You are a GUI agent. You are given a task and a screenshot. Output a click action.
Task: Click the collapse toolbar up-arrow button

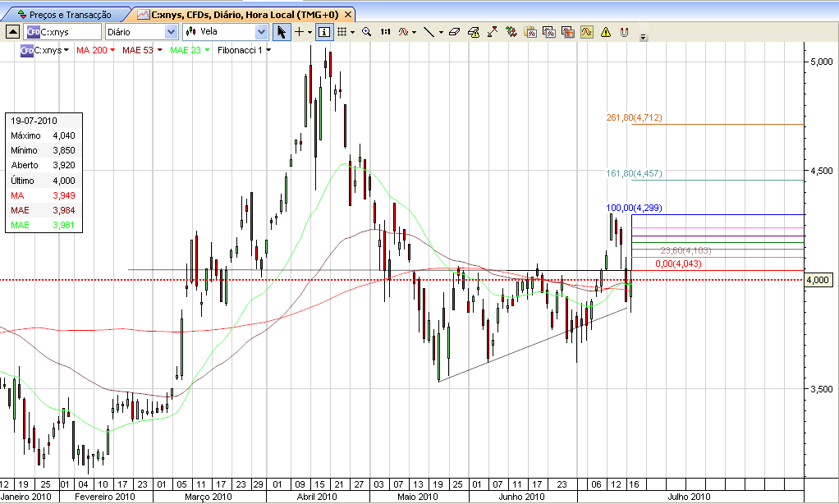point(13,32)
